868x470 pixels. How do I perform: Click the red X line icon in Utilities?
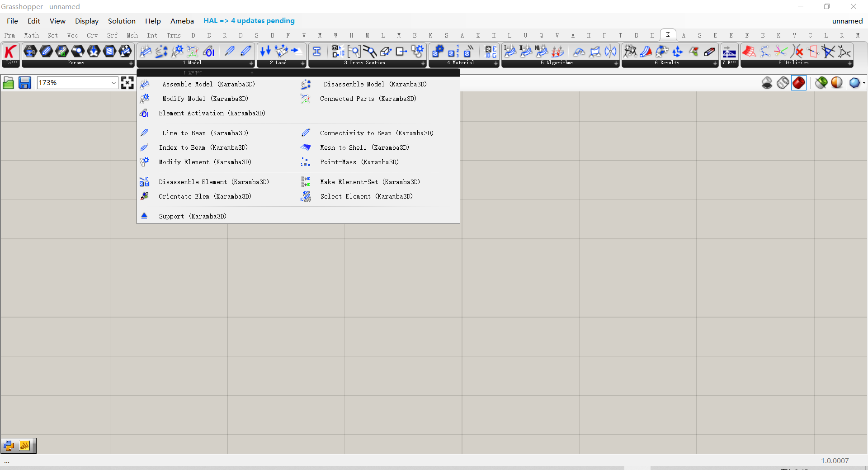[797, 52]
